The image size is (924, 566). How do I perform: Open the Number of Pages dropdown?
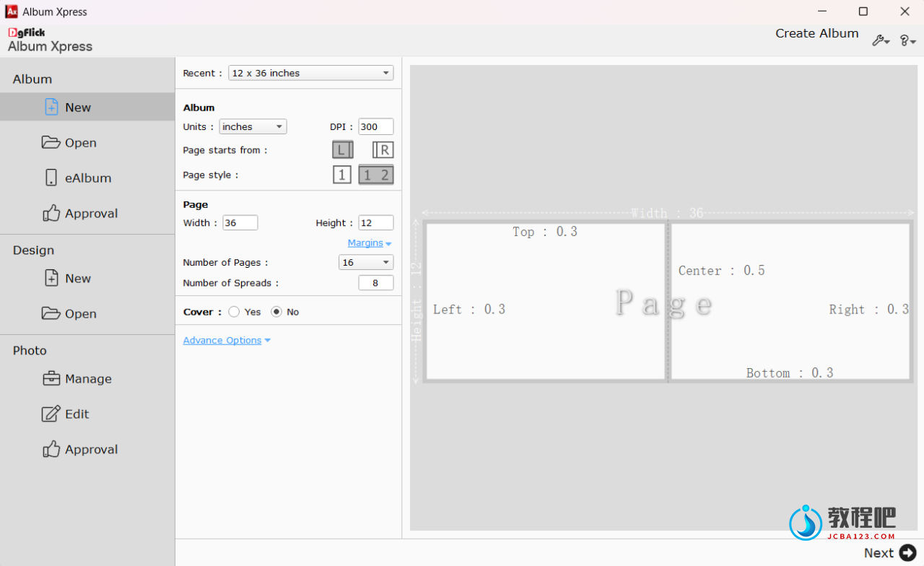366,262
